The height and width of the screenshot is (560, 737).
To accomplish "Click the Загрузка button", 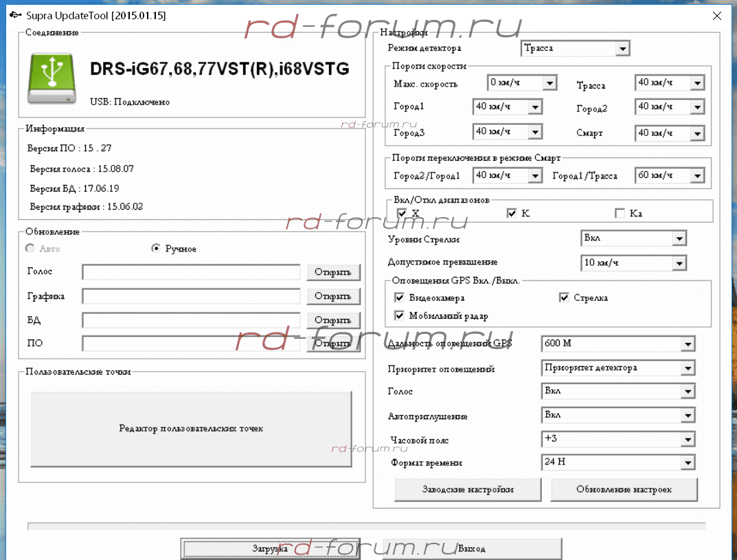I will click(270, 548).
